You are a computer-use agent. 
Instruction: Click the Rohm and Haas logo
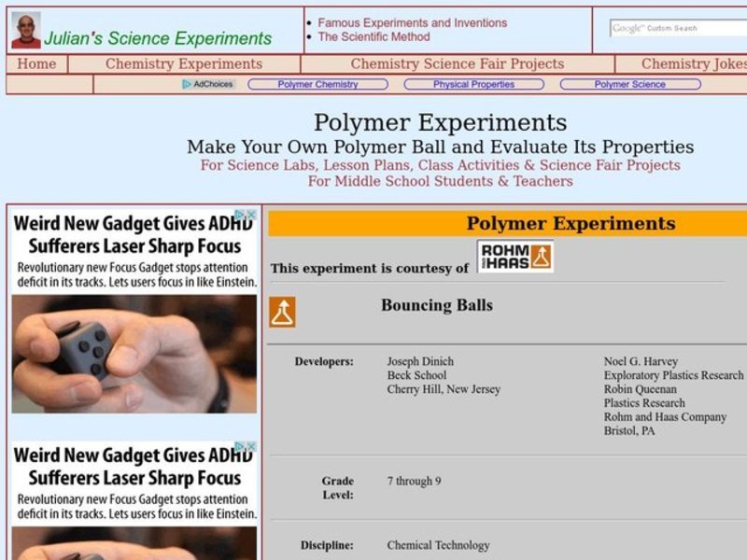[x=514, y=257]
